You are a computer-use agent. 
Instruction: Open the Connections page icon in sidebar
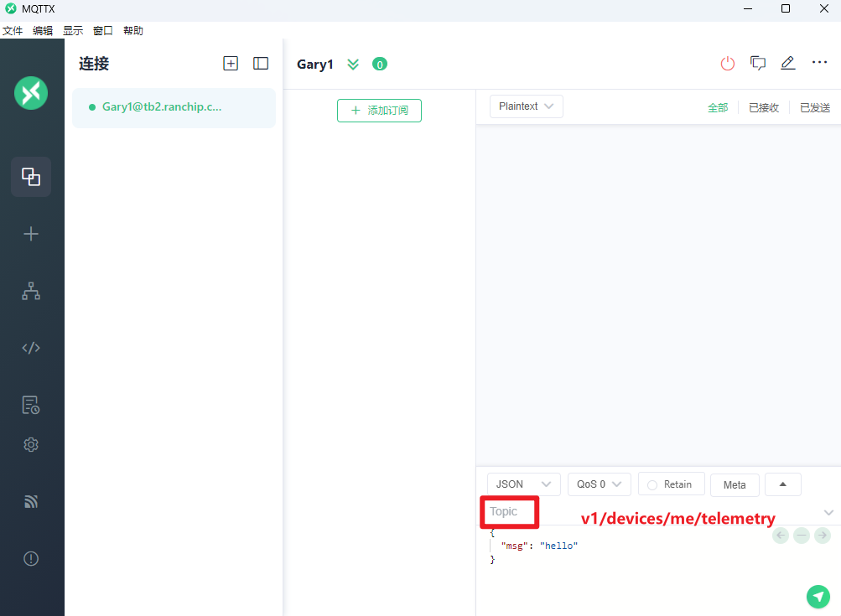[31, 176]
